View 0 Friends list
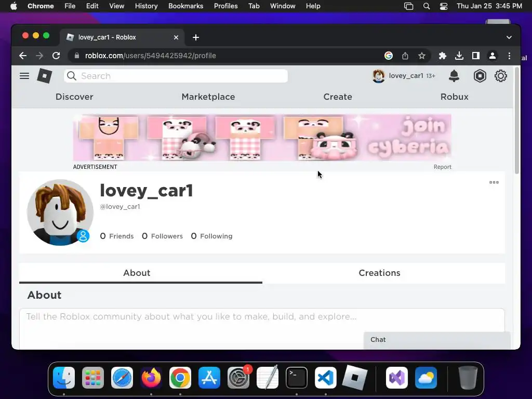The image size is (532, 399). click(x=117, y=236)
